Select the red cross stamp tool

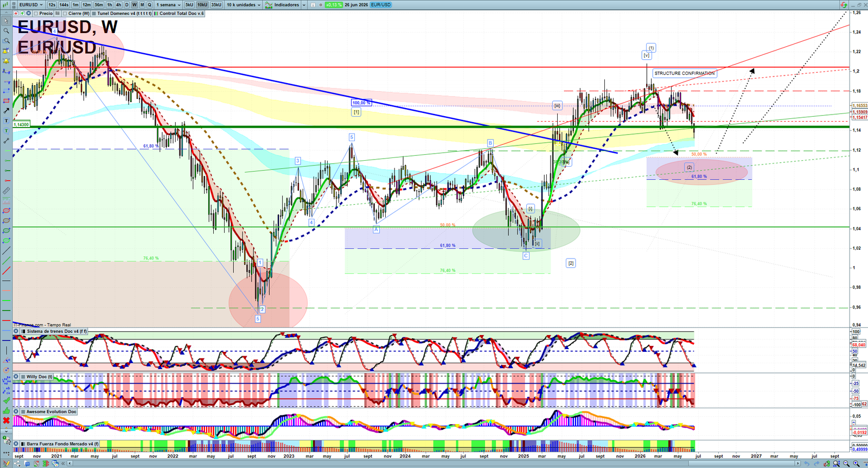pos(6,421)
